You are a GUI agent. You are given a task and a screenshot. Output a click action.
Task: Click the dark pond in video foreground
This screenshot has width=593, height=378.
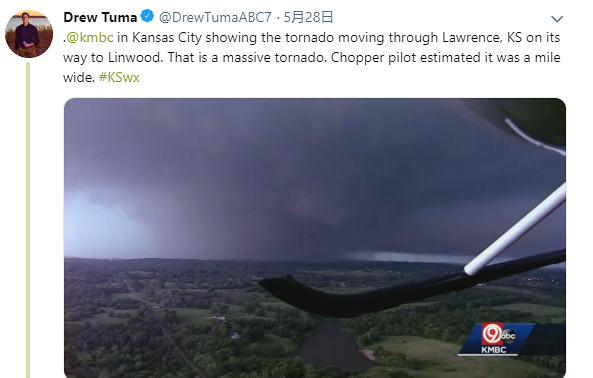coord(331,348)
